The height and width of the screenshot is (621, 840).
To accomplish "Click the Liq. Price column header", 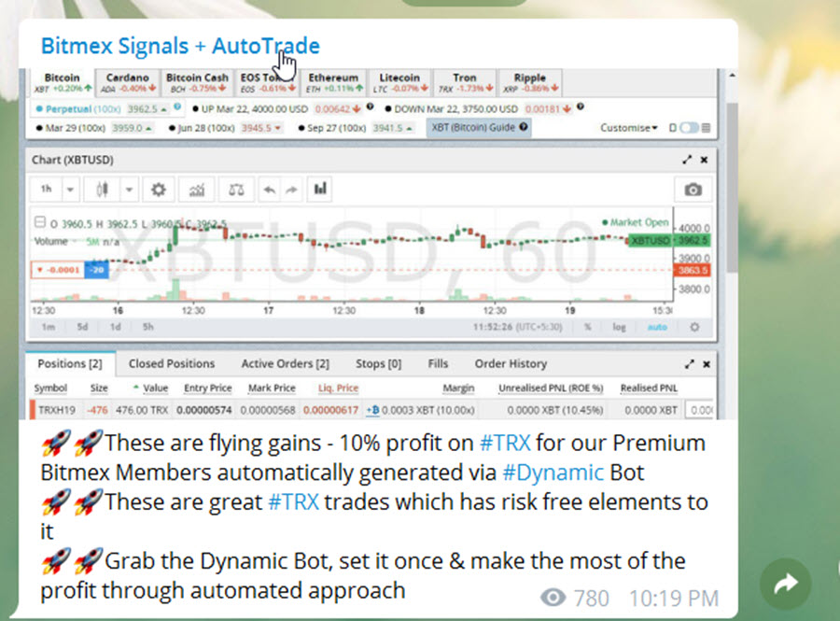I will [x=338, y=388].
